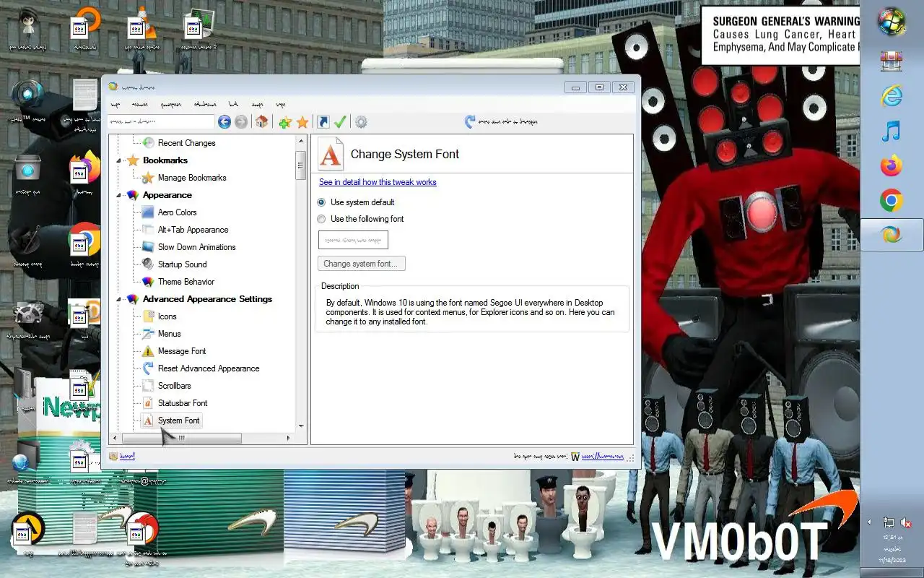Open Theme Behavior tweak
The image size is (924, 578).
[x=186, y=282]
